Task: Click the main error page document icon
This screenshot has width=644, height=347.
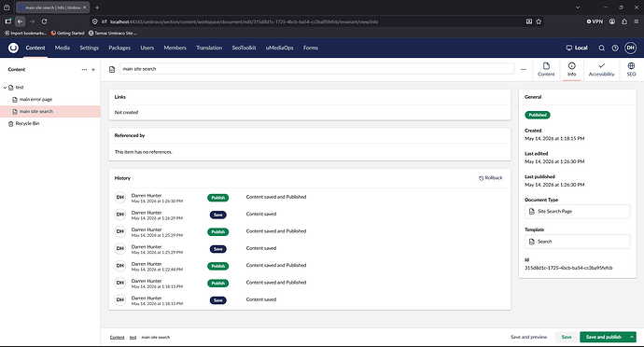Action: [x=15, y=100]
